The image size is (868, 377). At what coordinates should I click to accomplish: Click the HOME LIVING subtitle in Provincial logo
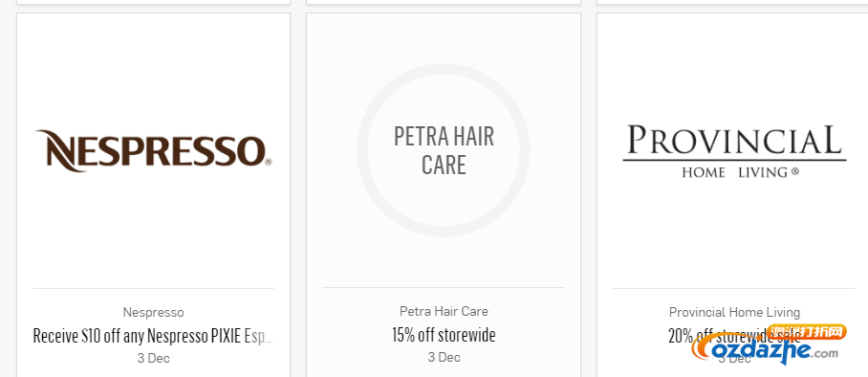(740, 172)
